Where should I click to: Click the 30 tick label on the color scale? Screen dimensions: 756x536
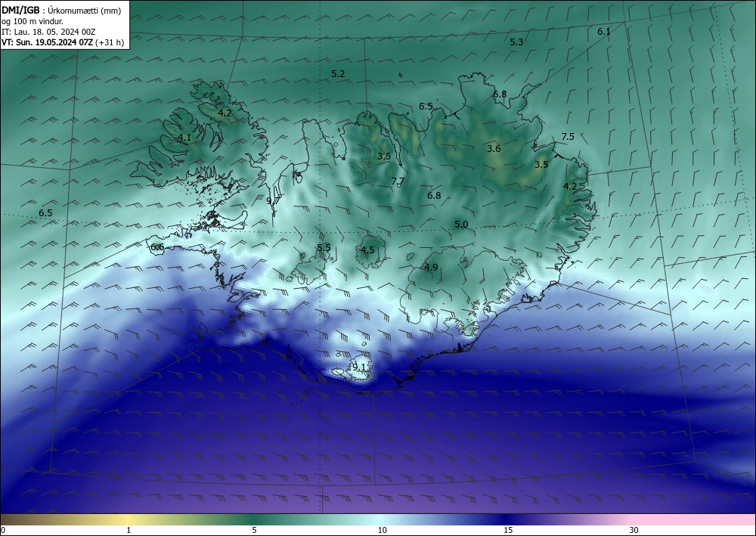click(x=634, y=530)
